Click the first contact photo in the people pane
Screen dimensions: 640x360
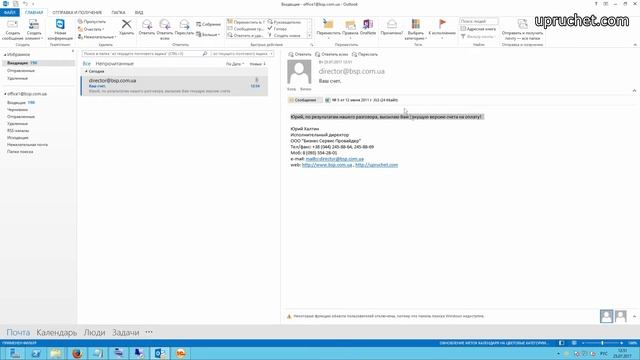pos(606,316)
